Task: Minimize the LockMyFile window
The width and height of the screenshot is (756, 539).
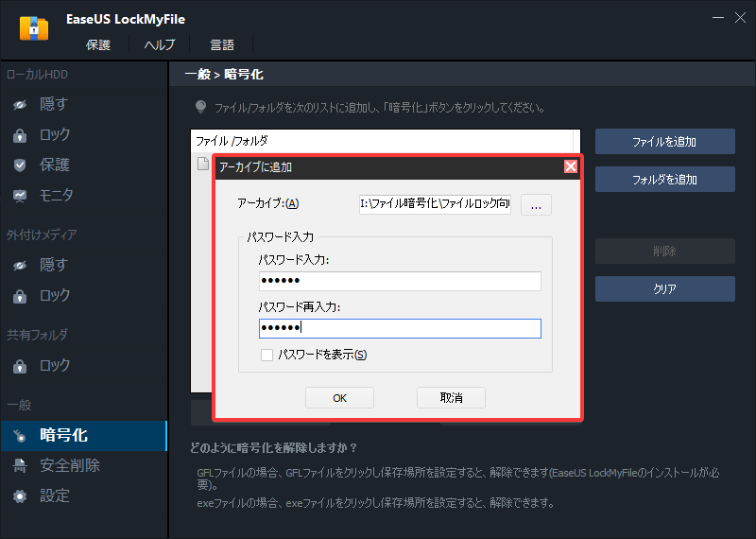Action: pyautogui.click(x=718, y=18)
